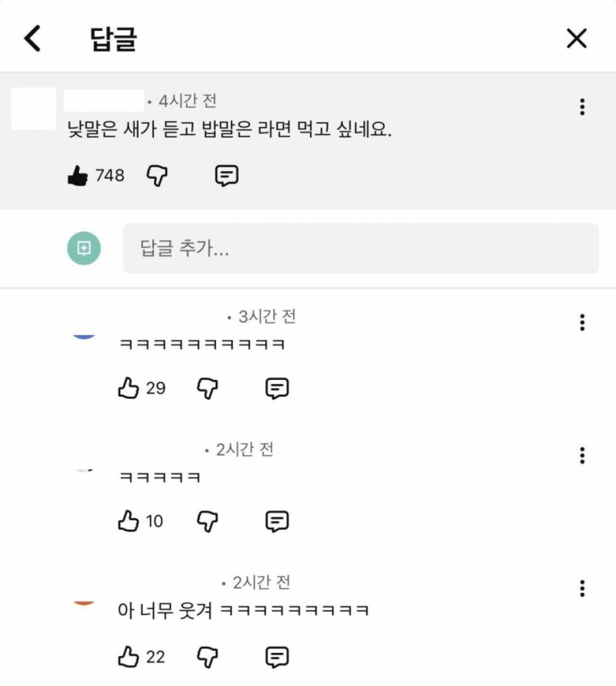Dislike the main ramen comment
616x686 pixels.
[x=157, y=176]
